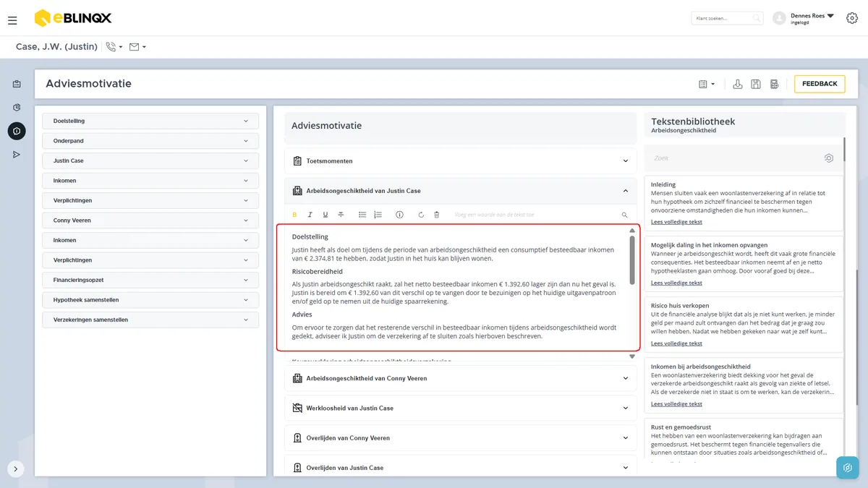The height and width of the screenshot is (488, 868).
Task: Expand the Toetsmomenten panel
Action: pyautogui.click(x=461, y=161)
